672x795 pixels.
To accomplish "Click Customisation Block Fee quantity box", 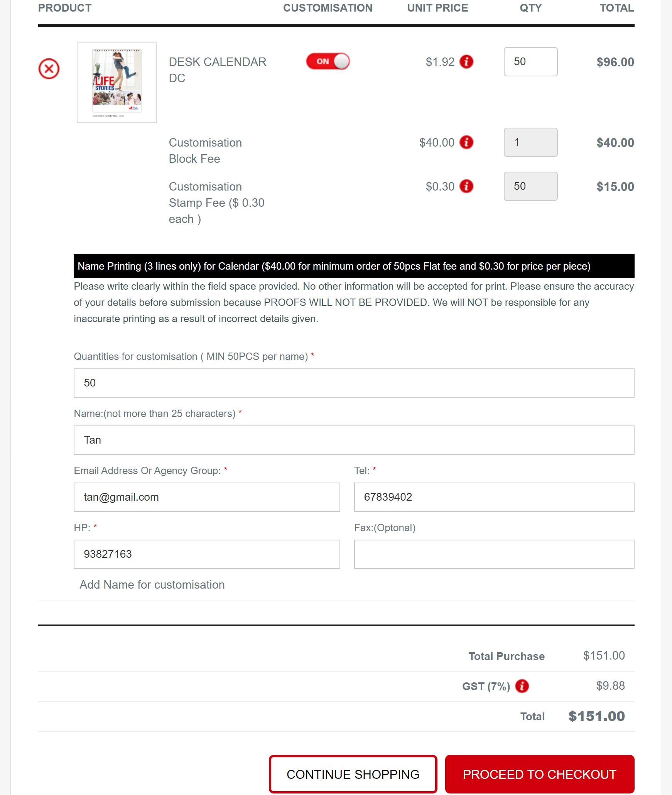I will 530,142.
